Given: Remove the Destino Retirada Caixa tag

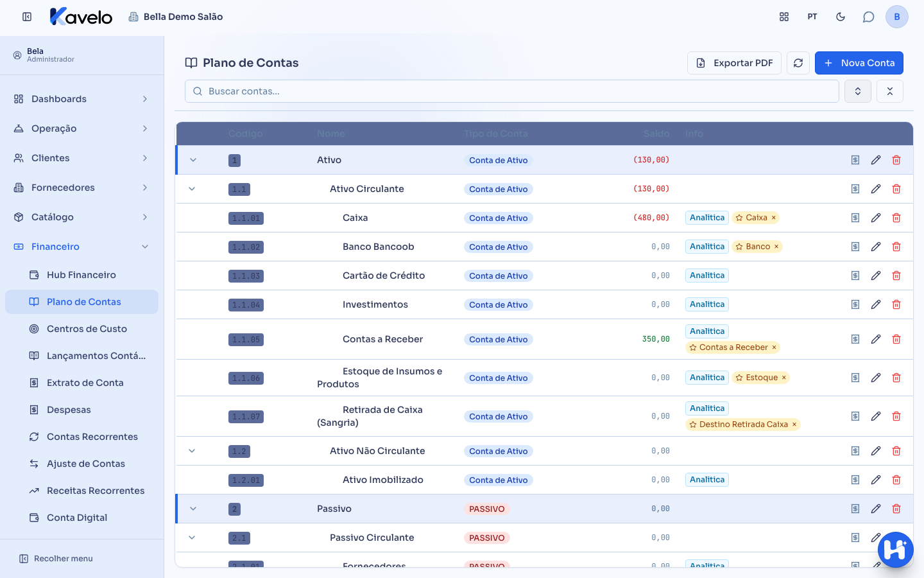Looking at the screenshot, I should coord(794,425).
